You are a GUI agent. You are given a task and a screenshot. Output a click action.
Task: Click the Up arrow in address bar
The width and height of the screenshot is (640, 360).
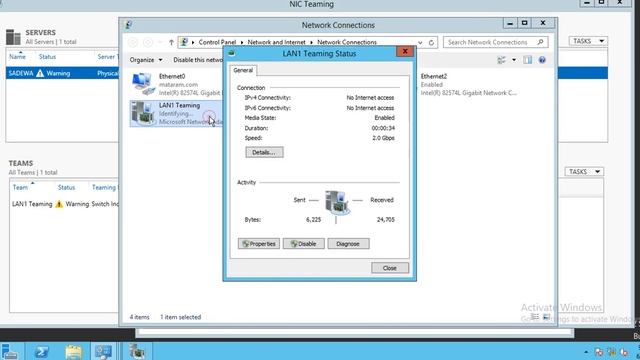tap(171, 42)
